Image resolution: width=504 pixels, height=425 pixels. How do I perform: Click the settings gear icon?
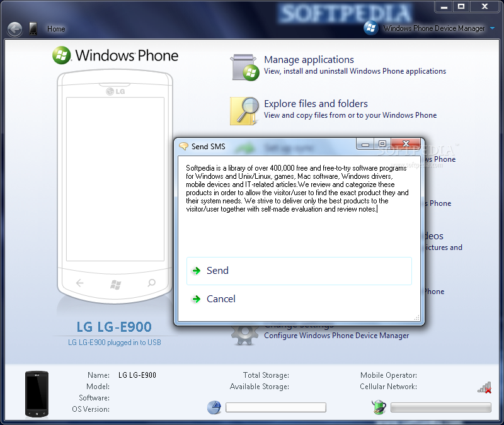(x=244, y=334)
